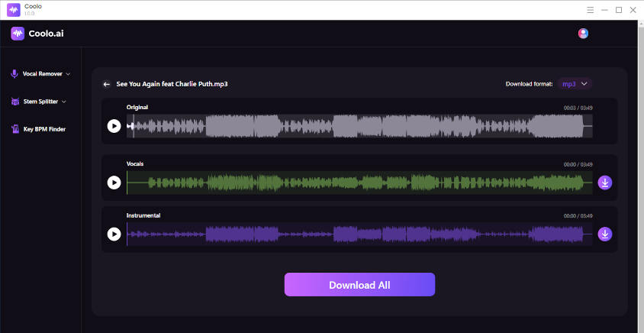Open the Key BPM Finder section
The width and height of the screenshot is (644, 333).
pos(39,129)
